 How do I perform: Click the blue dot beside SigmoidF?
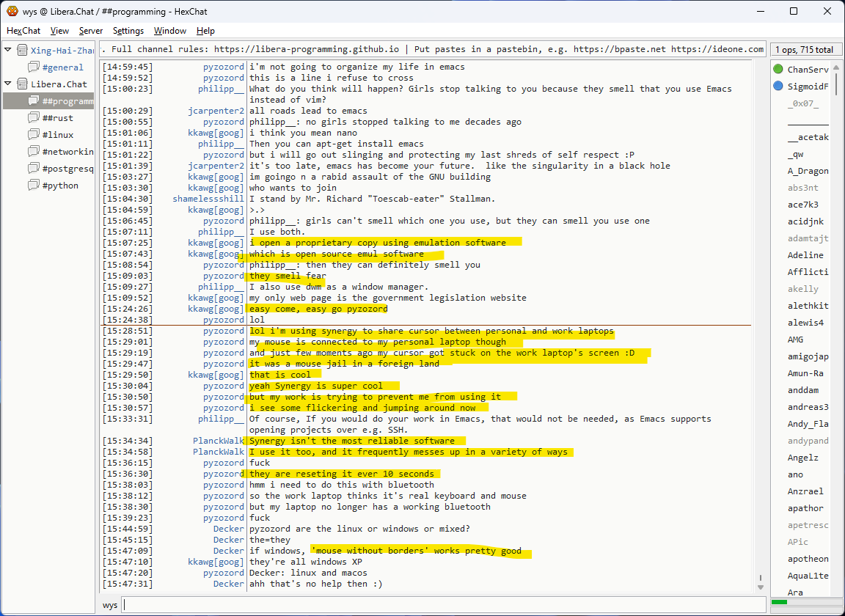(778, 87)
